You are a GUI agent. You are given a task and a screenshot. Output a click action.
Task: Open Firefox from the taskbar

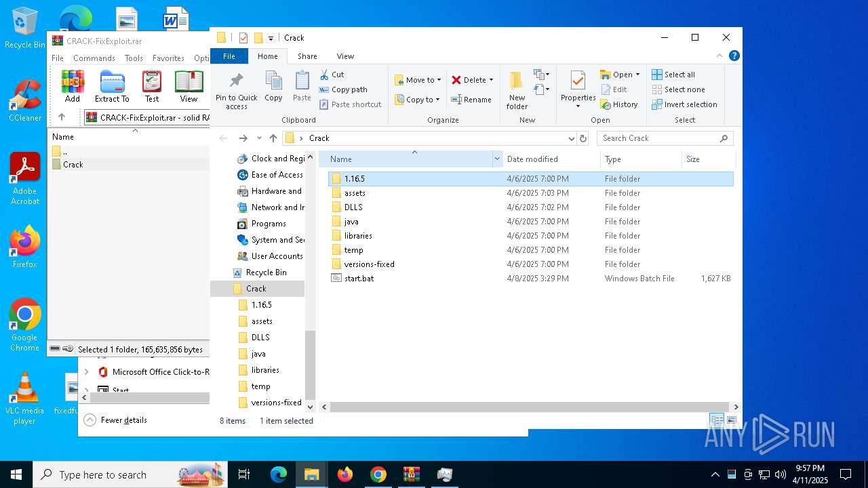[x=345, y=474]
